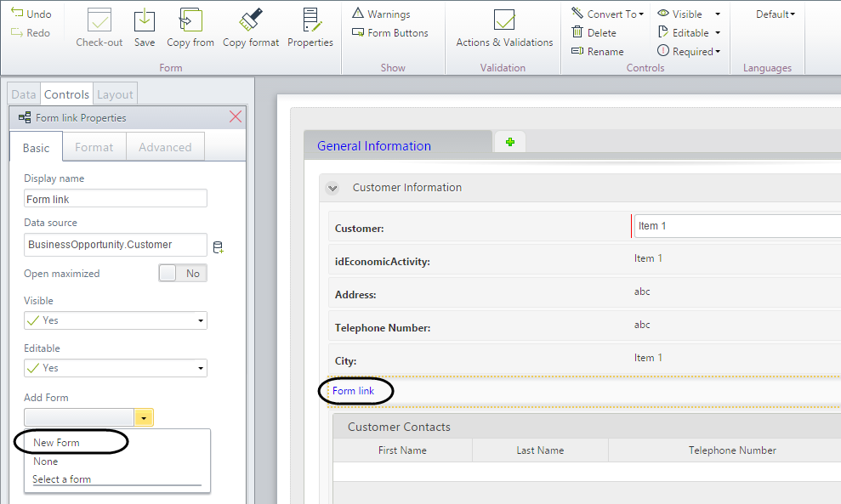Click the Check-out form icon

tap(99, 27)
